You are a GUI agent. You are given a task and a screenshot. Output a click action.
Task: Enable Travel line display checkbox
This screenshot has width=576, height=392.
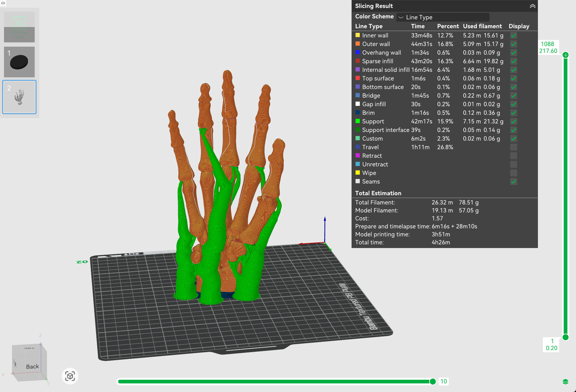(x=513, y=147)
